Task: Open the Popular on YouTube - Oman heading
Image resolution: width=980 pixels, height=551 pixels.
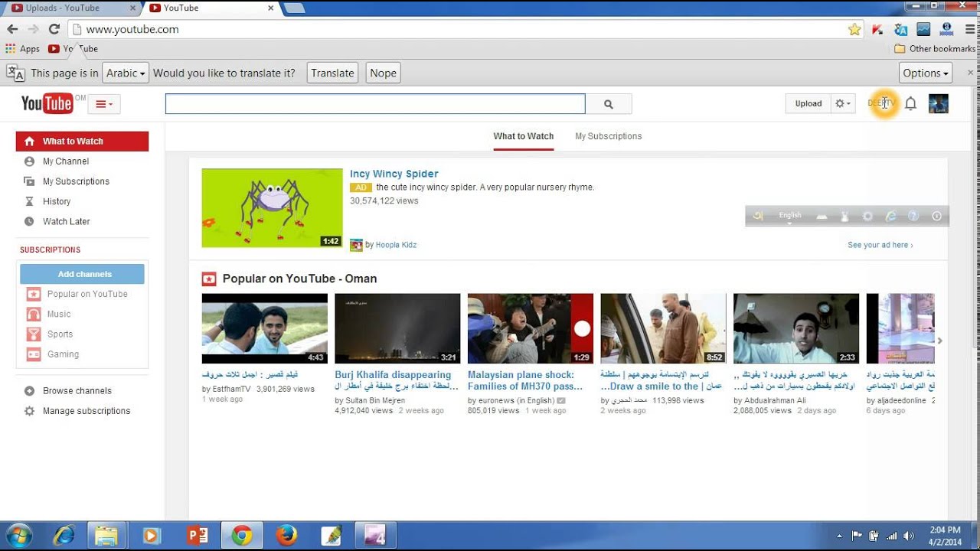Action: click(x=299, y=279)
